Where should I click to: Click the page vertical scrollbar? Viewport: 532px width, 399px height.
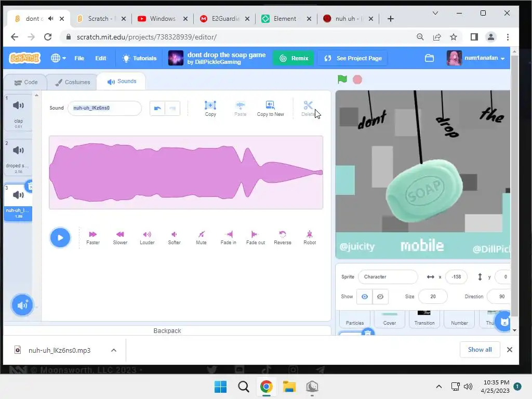(514, 185)
